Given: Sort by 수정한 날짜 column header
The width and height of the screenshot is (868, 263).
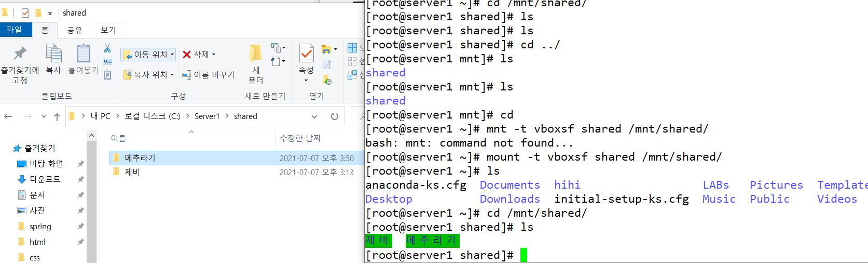Looking at the screenshot, I should (x=300, y=138).
